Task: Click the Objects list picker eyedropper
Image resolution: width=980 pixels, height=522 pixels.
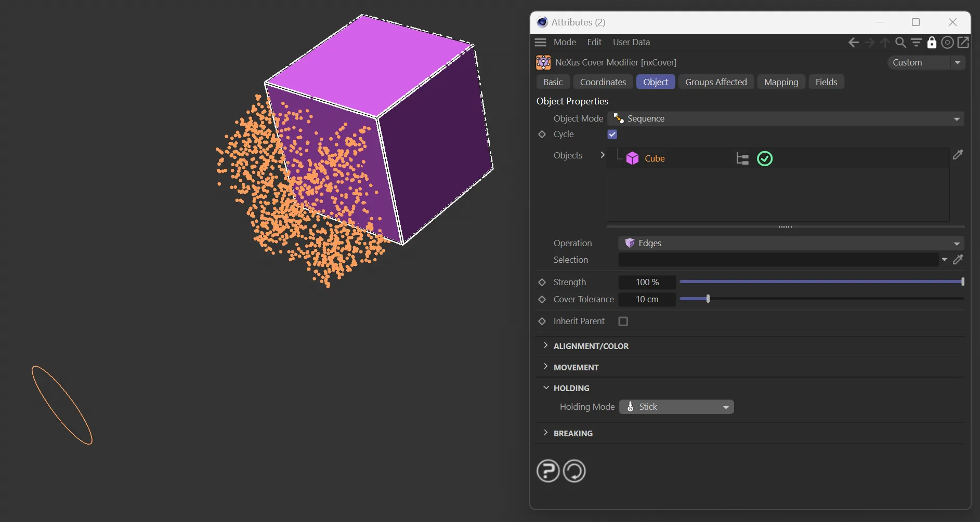Action: pyautogui.click(x=958, y=155)
